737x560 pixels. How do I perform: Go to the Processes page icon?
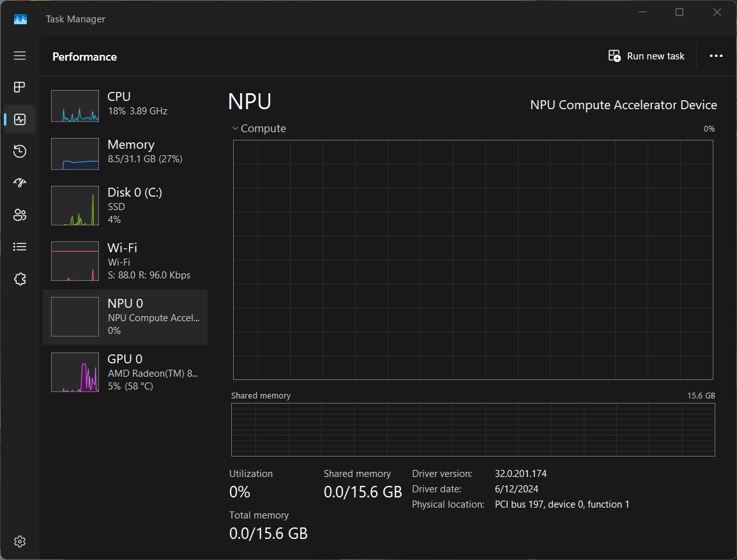point(20,87)
